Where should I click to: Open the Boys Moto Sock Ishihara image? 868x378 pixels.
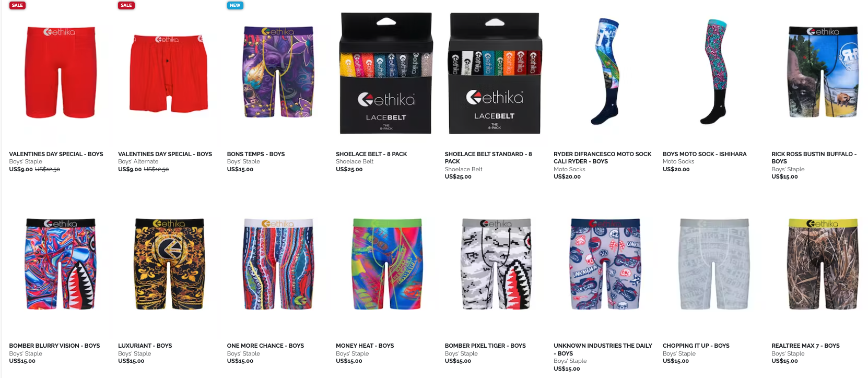pyautogui.click(x=713, y=72)
